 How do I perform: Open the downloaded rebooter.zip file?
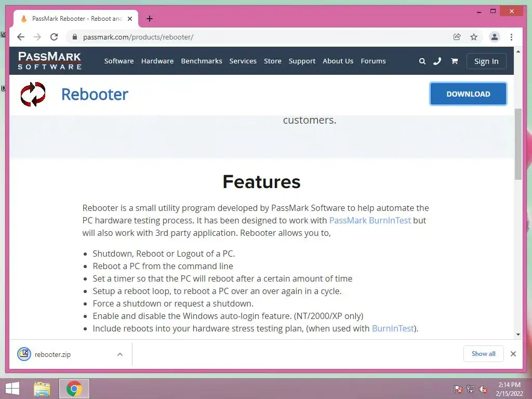point(52,354)
